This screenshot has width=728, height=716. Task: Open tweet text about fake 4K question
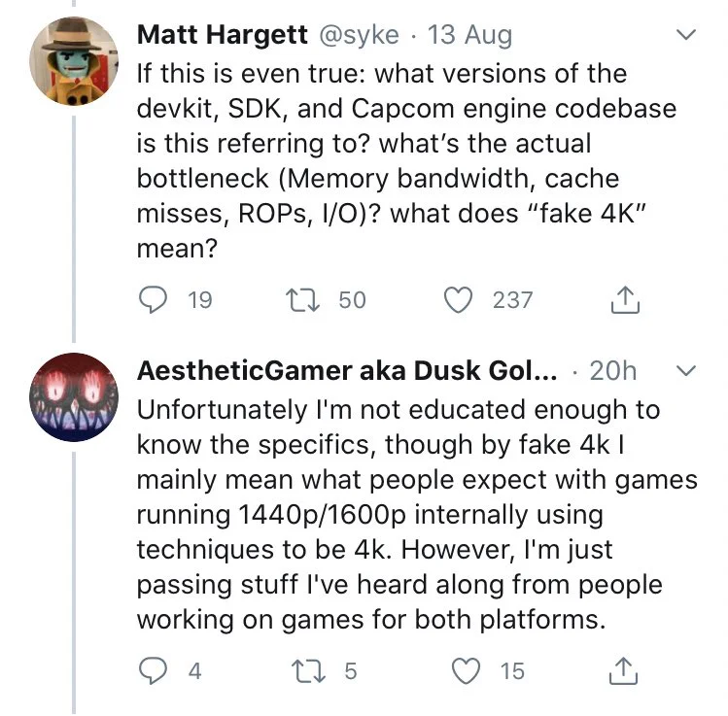pos(406,160)
